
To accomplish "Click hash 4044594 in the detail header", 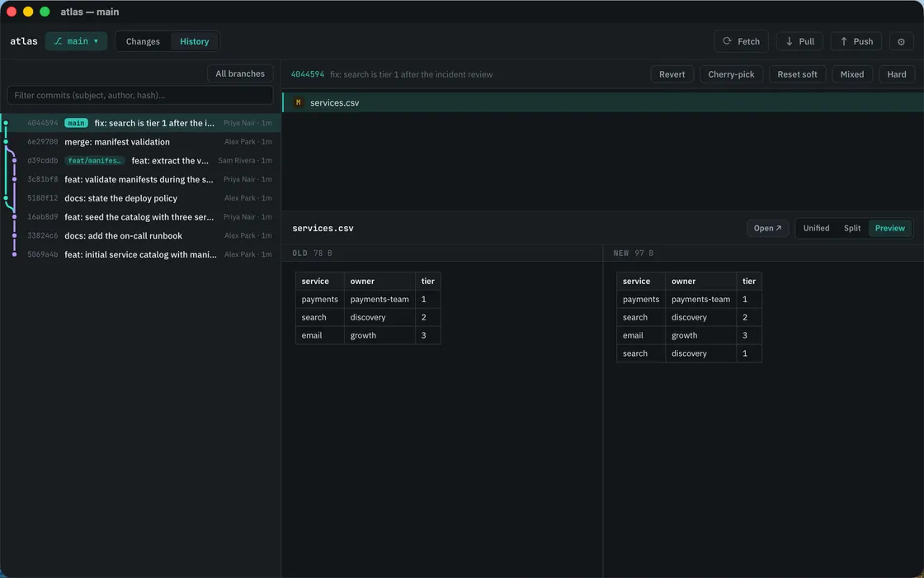I will 308,74.
